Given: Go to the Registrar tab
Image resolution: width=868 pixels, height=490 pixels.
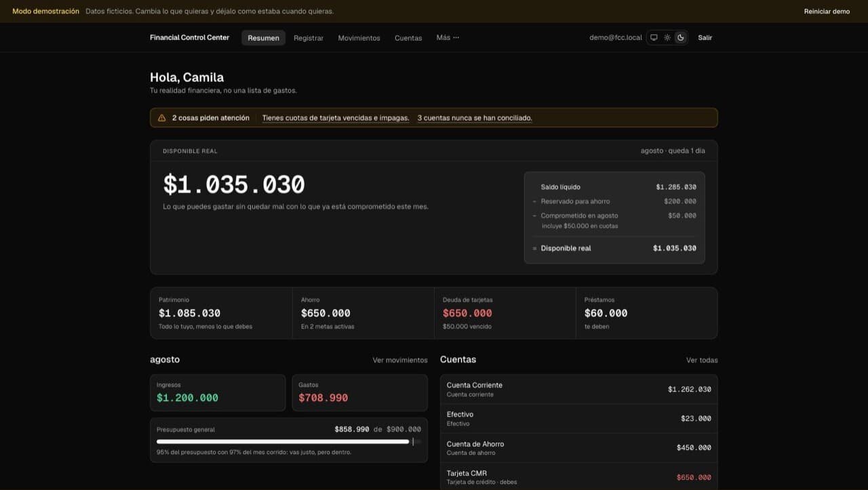Looking at the screenshot, I should coord(309,38).
